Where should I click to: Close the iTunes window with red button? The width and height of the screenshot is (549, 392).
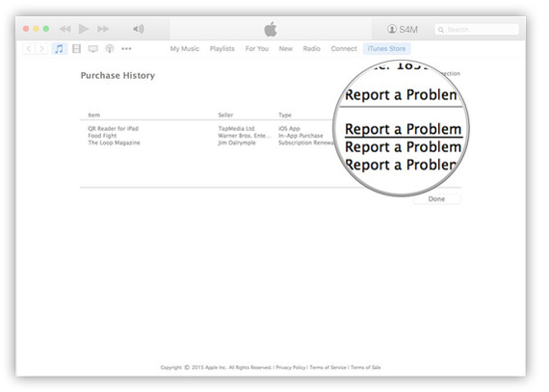[26, 29]
